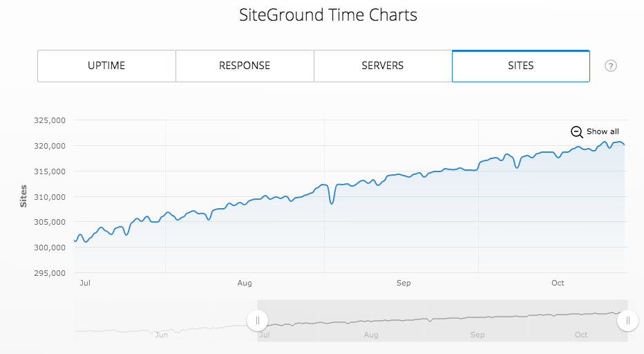Click the 315,000 y-axis value
644x354 pixels.
pyautogui.click(x=50, y=171)
